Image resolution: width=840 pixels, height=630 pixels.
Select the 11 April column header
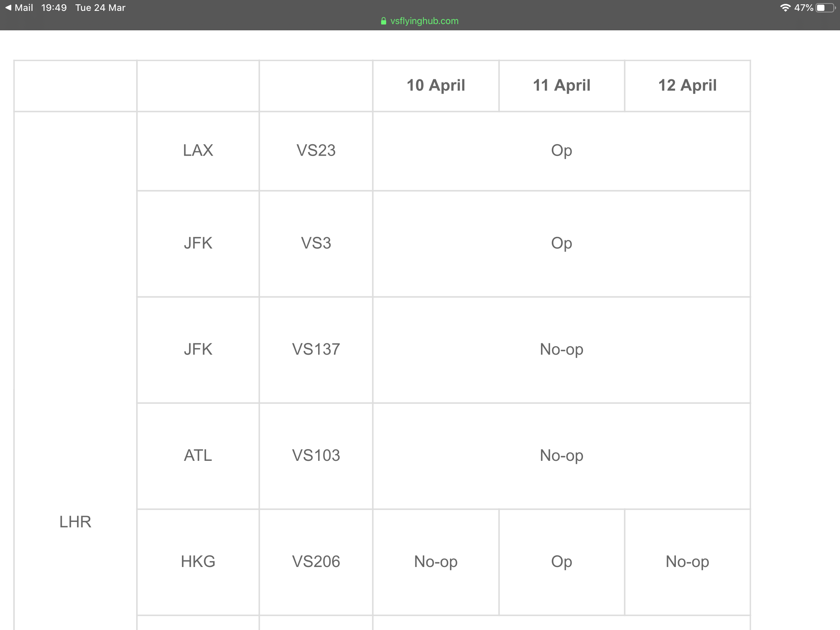click(x=562, y=86)
